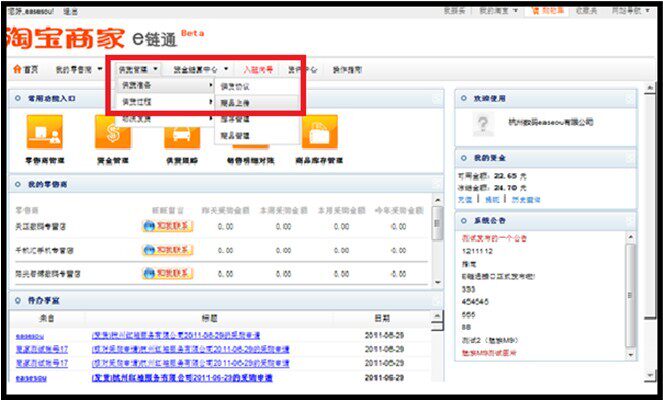663x402 pixels.
Task: Click the nav item before 操作指南
Action: 303,70
